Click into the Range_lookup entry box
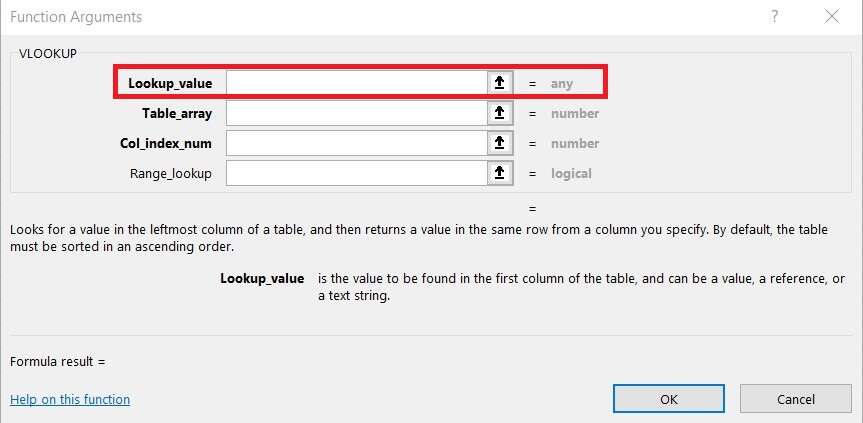Image resolution: width=863 pixels, height=423 pixels. [356, 173]
